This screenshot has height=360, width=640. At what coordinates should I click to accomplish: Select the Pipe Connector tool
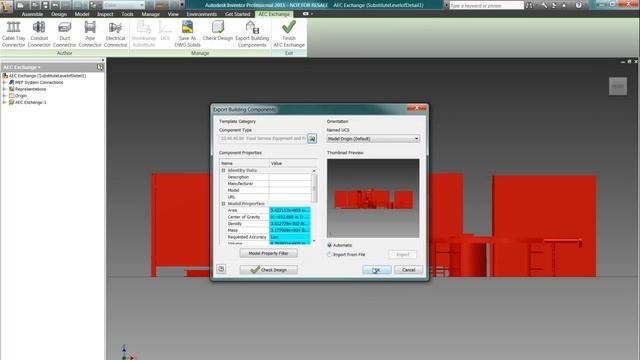pyautogui.click(x=90, y=34)
